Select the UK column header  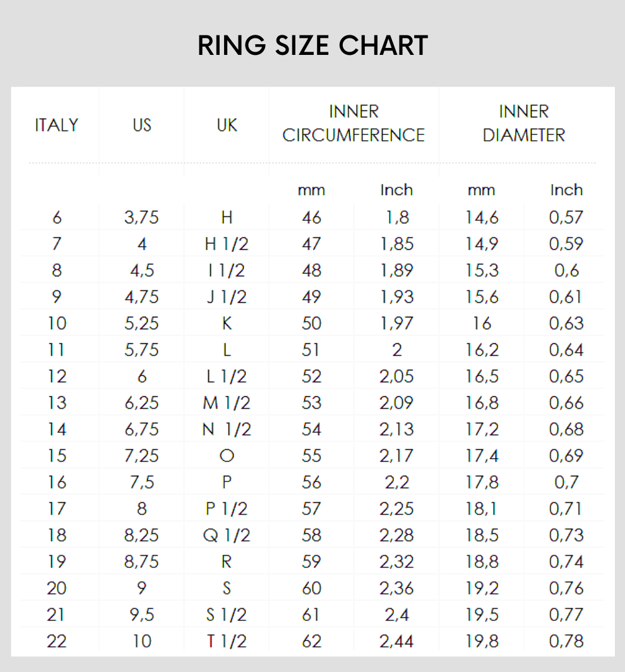pos(227,125)
